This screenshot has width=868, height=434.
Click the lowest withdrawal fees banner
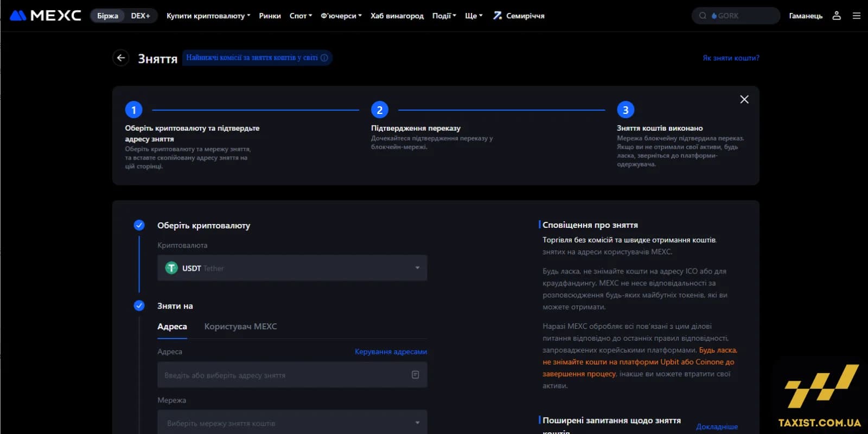257,58
